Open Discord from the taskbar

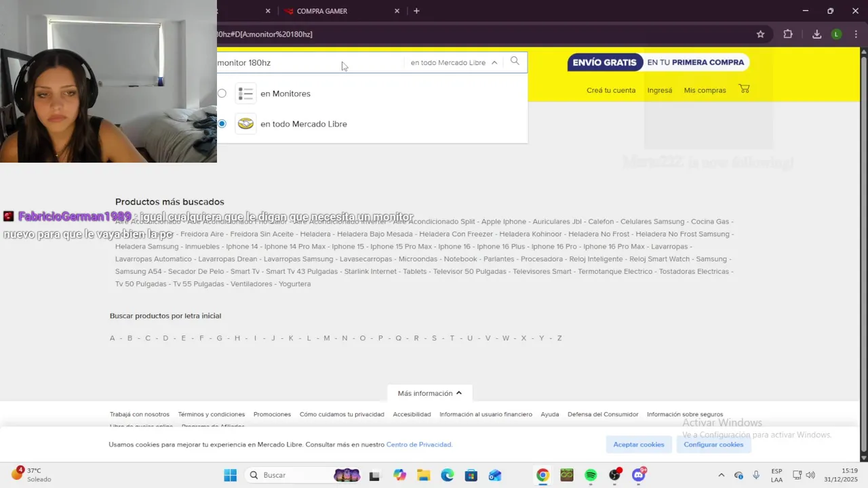click(x=639, y=475)
